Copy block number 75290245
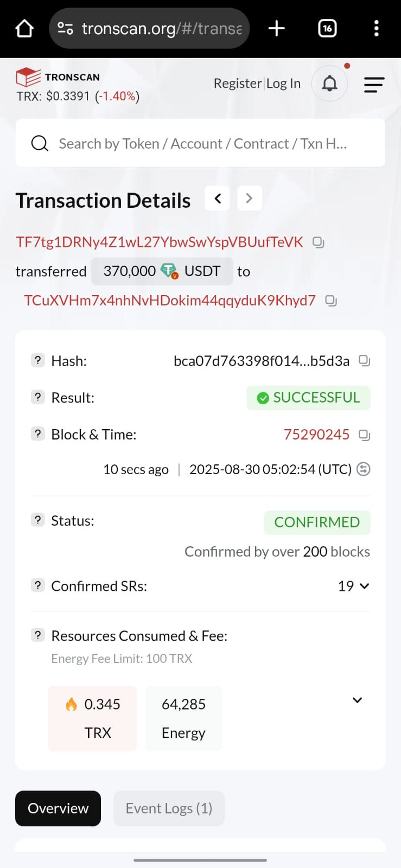This screenshot has height=868, width=401. [x=364, y=435]
